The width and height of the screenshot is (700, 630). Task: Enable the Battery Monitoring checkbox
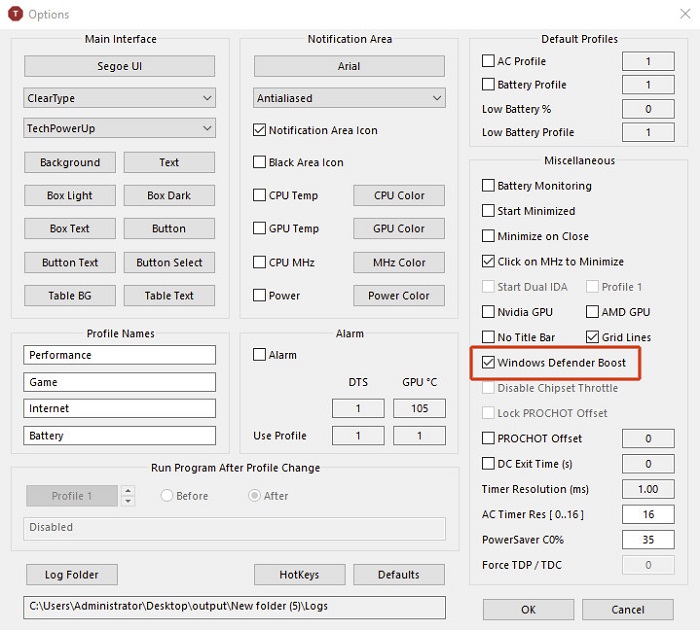(489, 186)
